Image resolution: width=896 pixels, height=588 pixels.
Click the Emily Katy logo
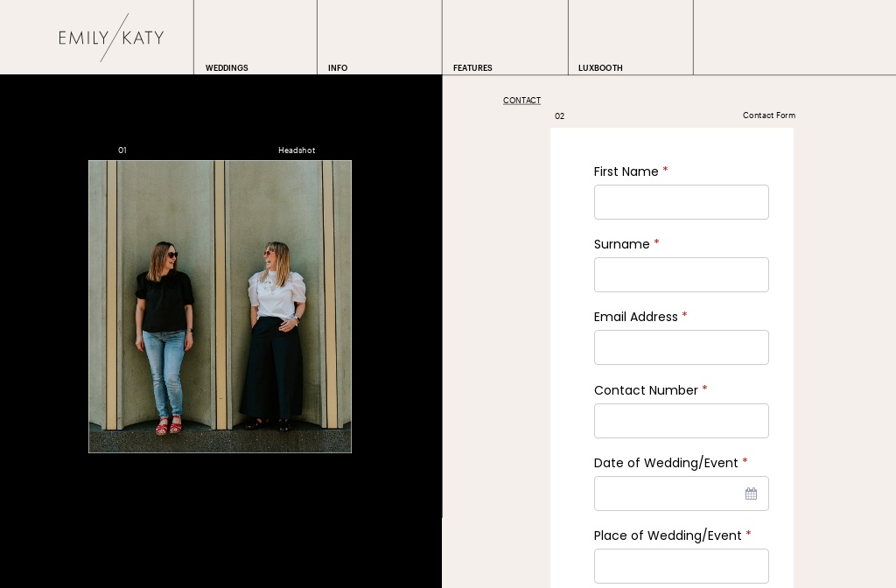[x=111, y=38]
